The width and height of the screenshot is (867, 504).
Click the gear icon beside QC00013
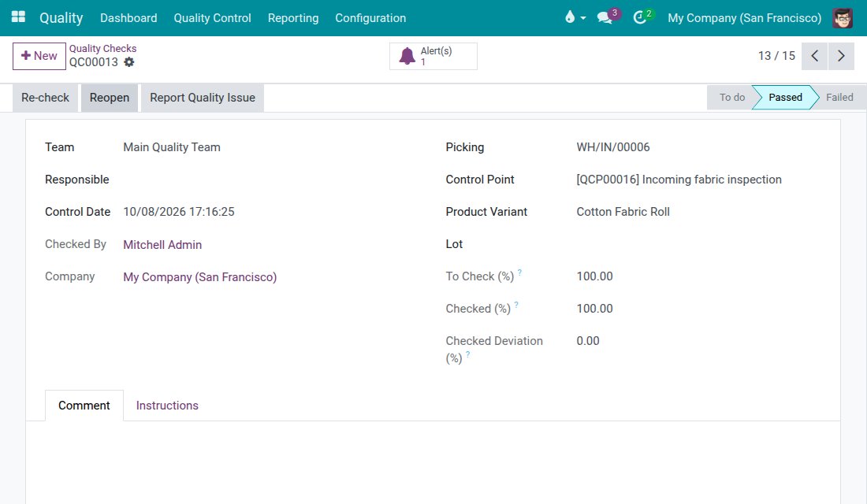(x=128, y=62)
